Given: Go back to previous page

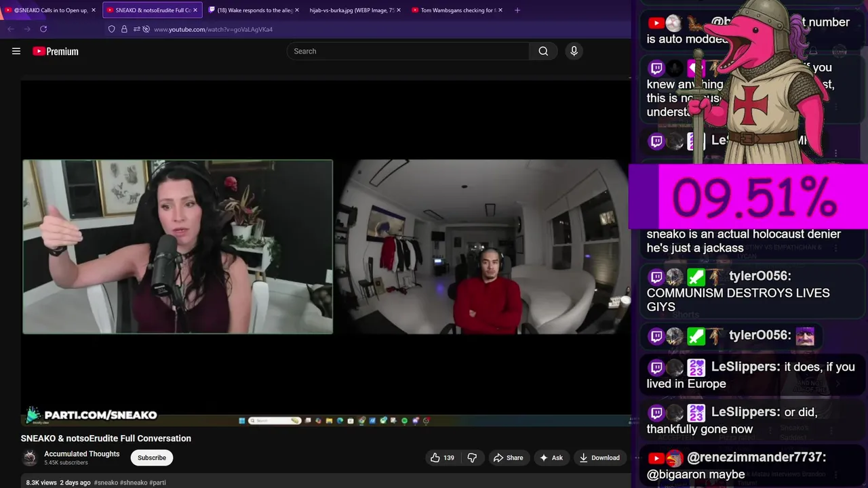Looking at the screenshot, I should pos(11,29).
